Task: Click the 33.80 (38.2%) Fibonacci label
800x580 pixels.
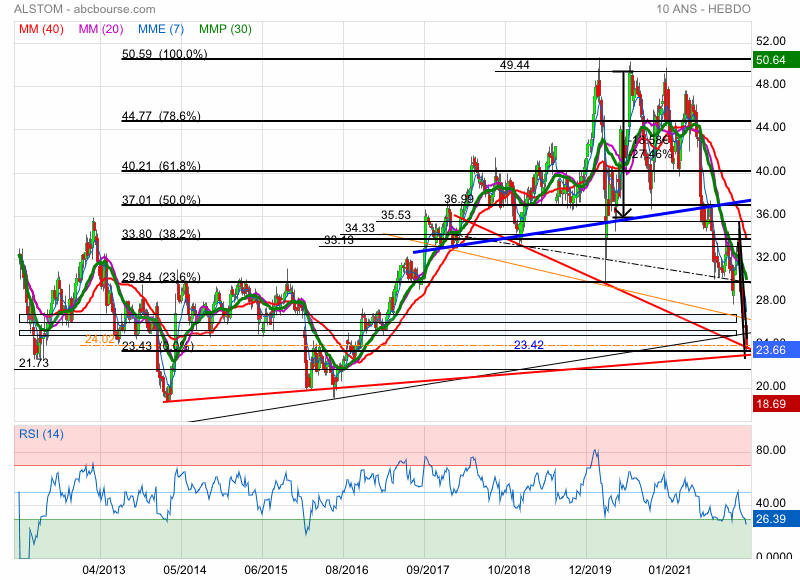Action: 161,234
